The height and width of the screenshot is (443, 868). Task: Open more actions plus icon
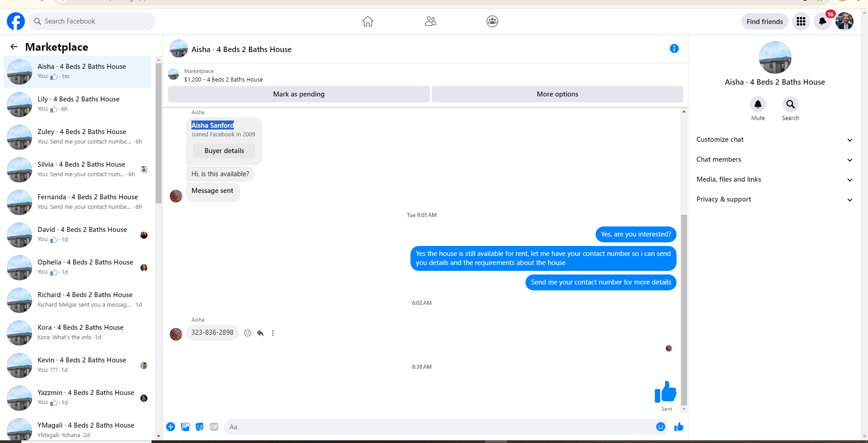[171, 427]
